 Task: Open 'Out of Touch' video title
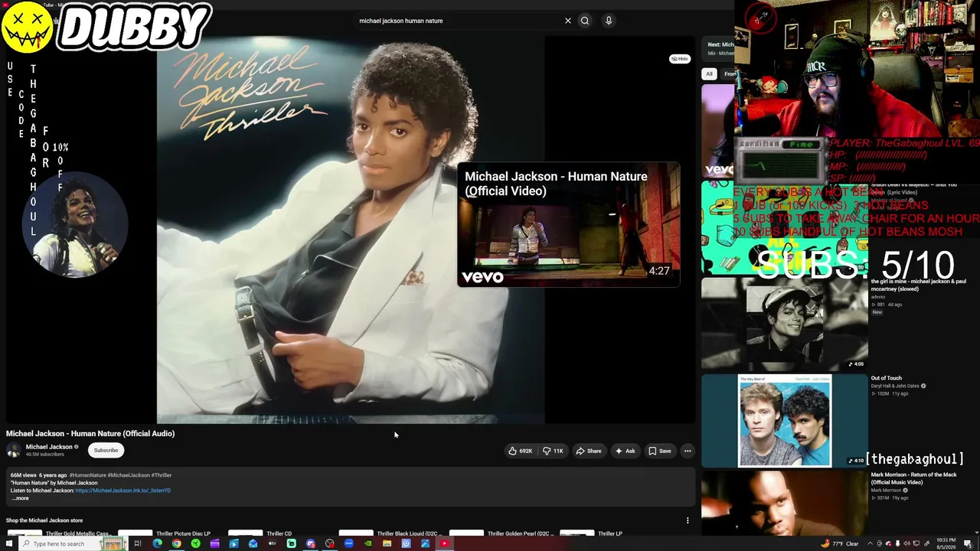coord(886,378)
